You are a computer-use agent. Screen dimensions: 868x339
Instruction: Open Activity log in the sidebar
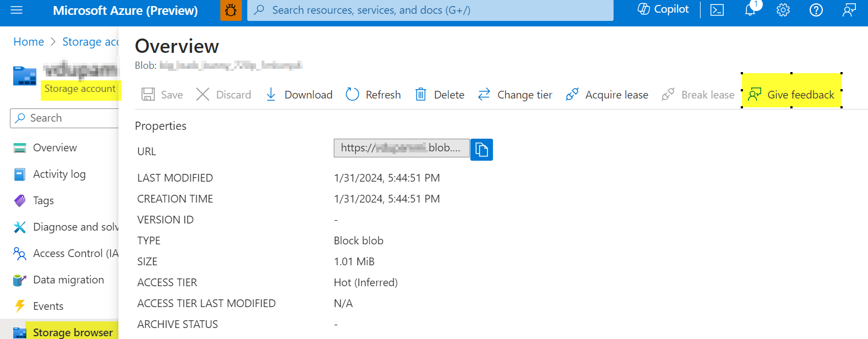[59, 174]
